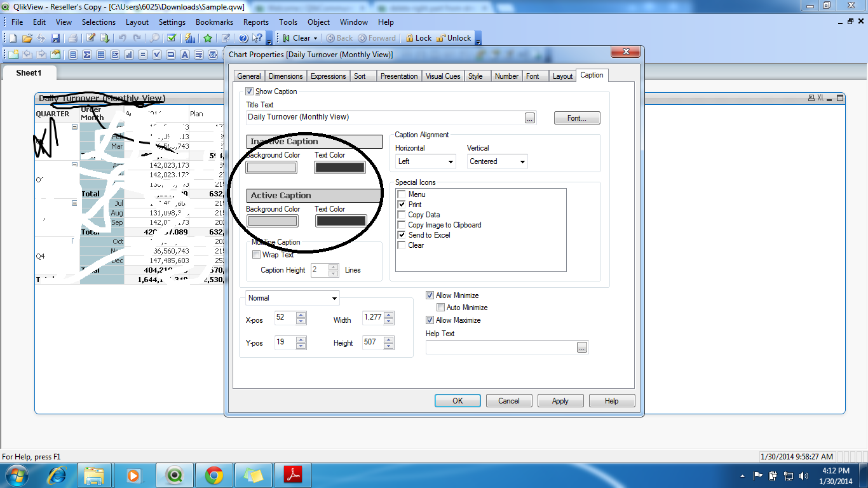Click the Lock selections button
This screenshot has height=488, width=868.
(419, 38)
